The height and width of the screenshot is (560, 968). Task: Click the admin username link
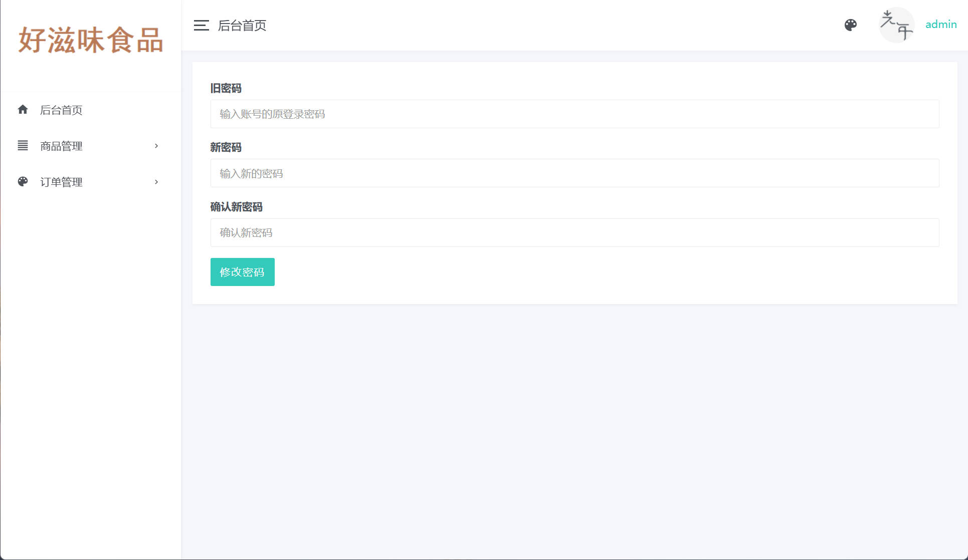941,25
